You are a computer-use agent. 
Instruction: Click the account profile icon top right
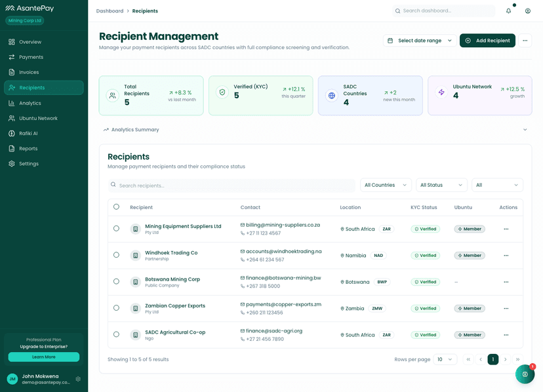528,10
